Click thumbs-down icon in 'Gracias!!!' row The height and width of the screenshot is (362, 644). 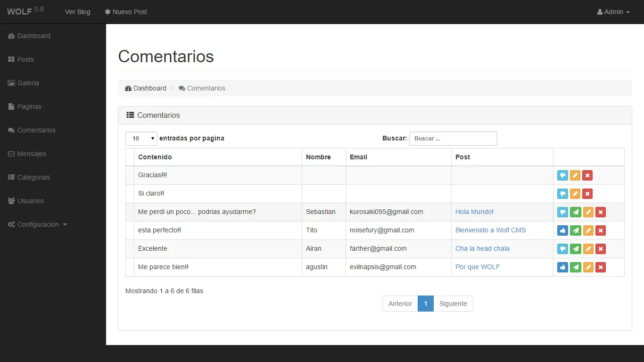(x=562, y=175)
